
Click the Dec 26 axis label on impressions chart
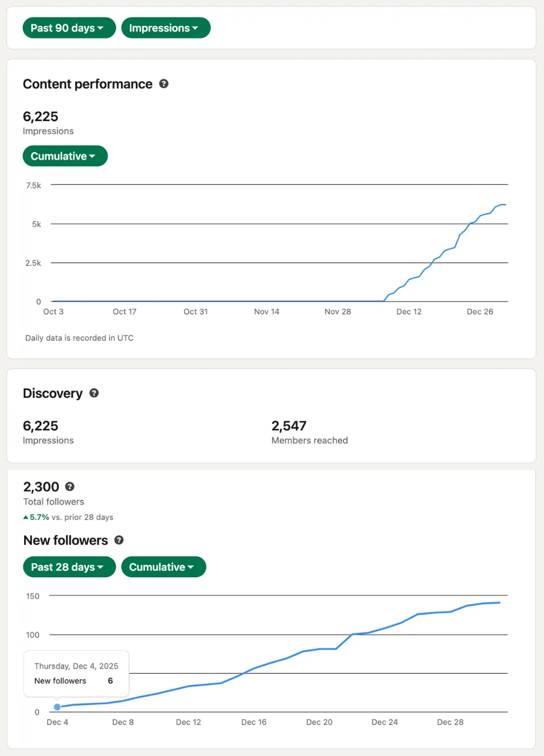[x=480, y=311]
